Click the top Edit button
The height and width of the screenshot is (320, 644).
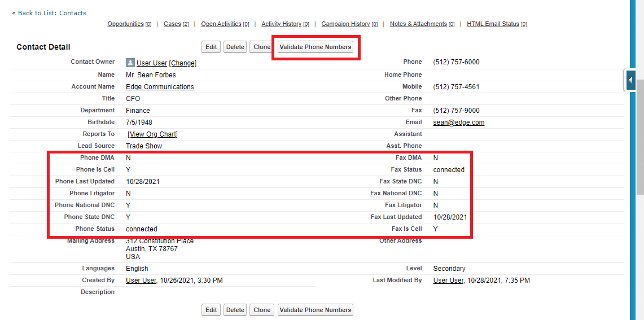(x=211, y=47)
